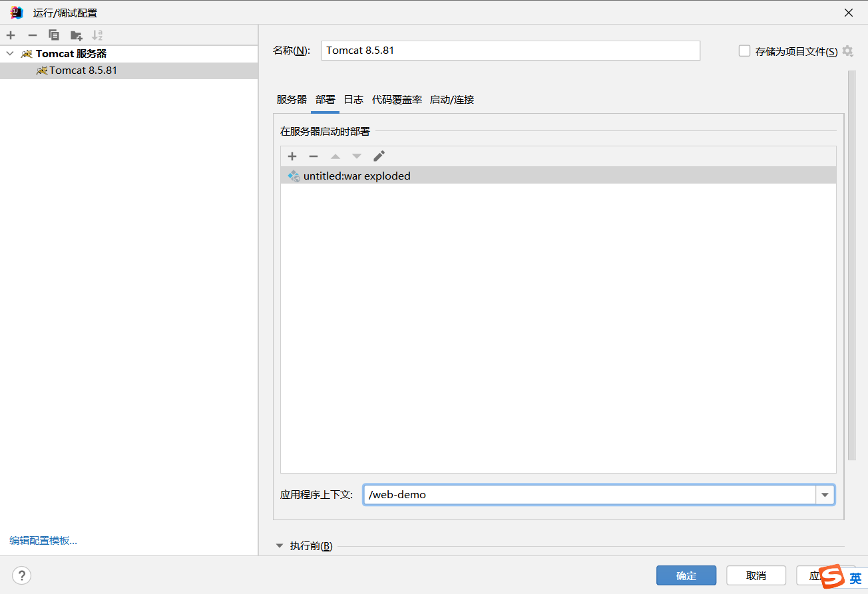The image size is (868, 594).
Task: Switch to the 日志 tab
Action: click(353, 100)
